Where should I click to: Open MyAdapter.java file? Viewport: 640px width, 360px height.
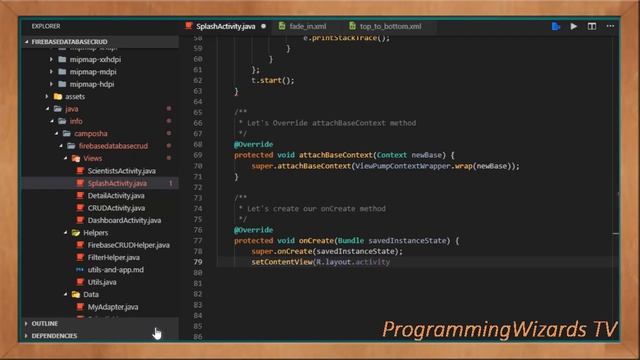click(x=113, y=307)
